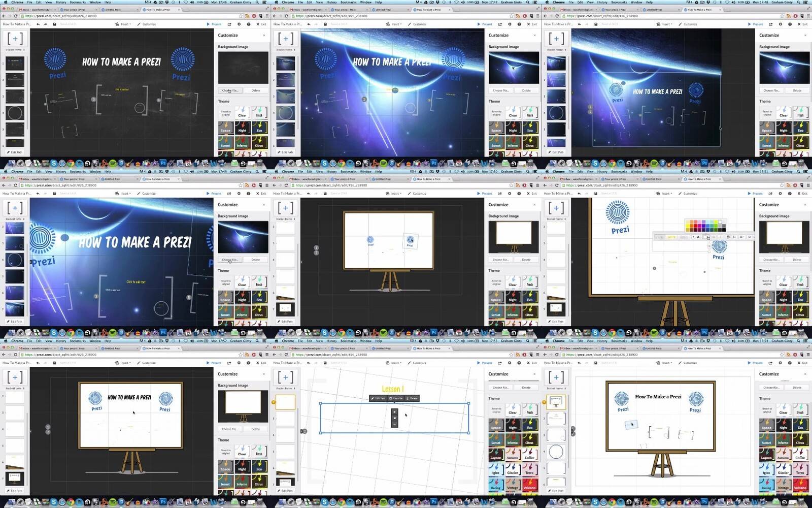The image size is (812, 508).
Task: Click background Delete button in the 17:47 screenshot
Action: pos(526,90)
